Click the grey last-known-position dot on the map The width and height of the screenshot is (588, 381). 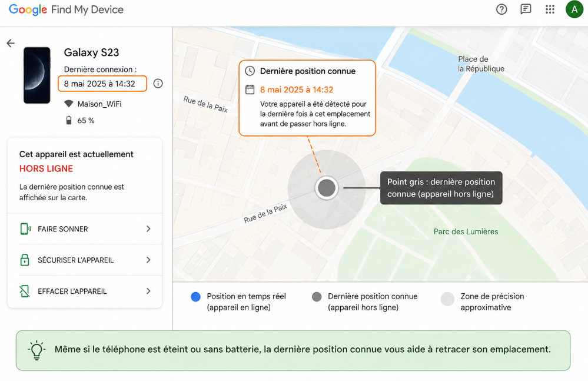point(327,188)
